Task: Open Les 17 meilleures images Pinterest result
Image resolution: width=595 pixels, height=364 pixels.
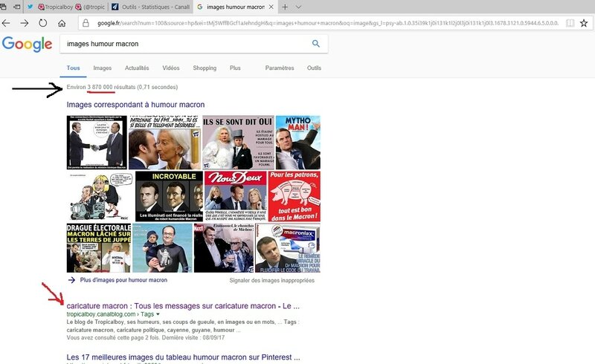Action: (x=183, y=357)
